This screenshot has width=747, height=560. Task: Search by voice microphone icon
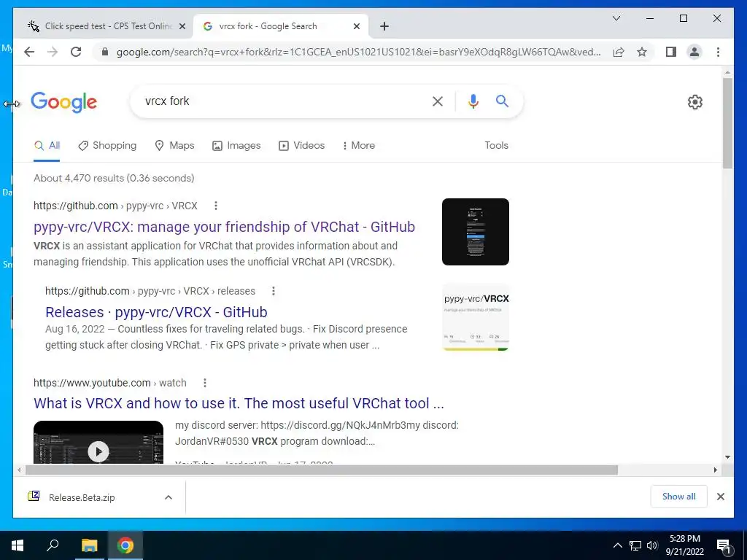click(x=473, y=101)
